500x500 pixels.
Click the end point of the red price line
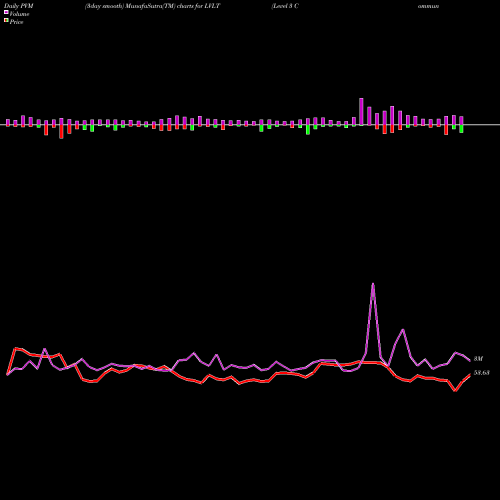(x=470, y=375)
